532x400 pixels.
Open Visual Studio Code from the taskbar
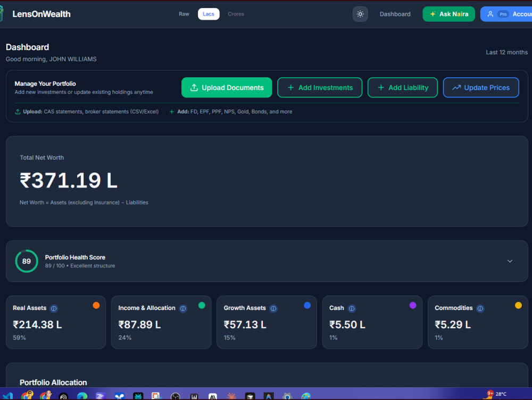pyautogui.click(x=7, y=396)
